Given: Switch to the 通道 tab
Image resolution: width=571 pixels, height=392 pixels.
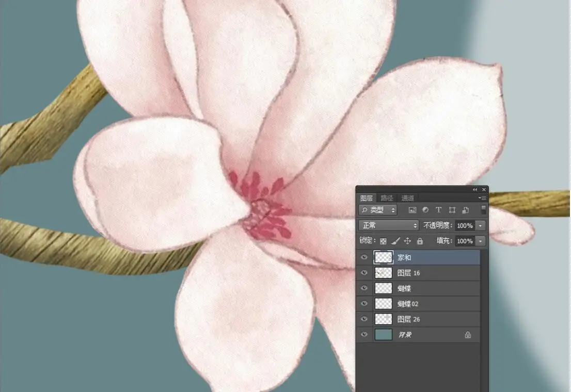Looking at the screenshot, I should [x=407, y=198].
